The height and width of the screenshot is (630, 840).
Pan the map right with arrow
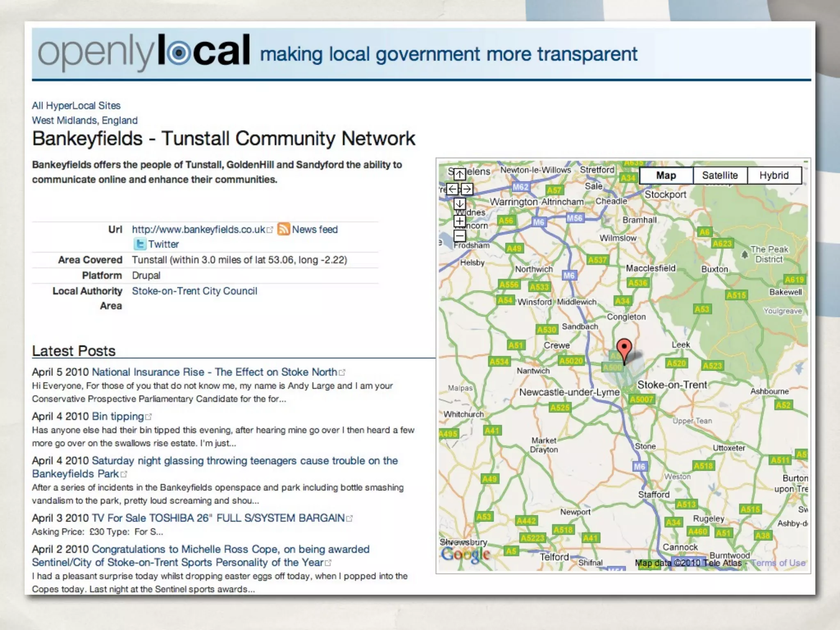click(467, 189)
